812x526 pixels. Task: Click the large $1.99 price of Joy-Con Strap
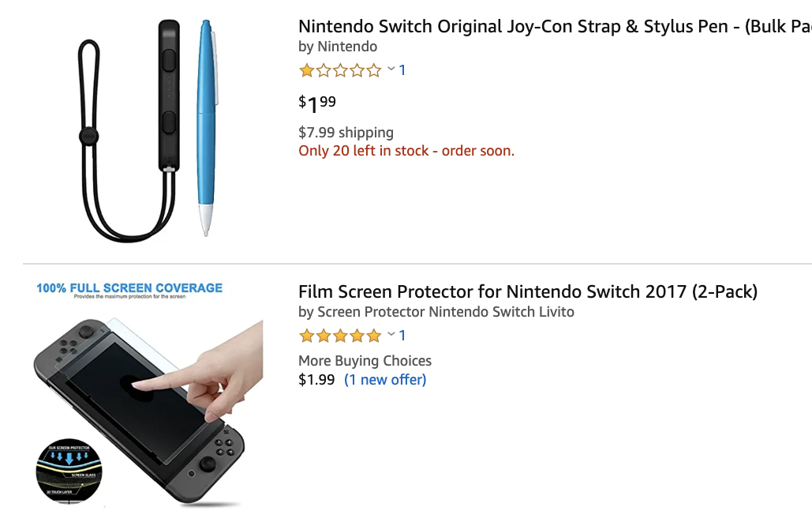(x=317, y=103)
